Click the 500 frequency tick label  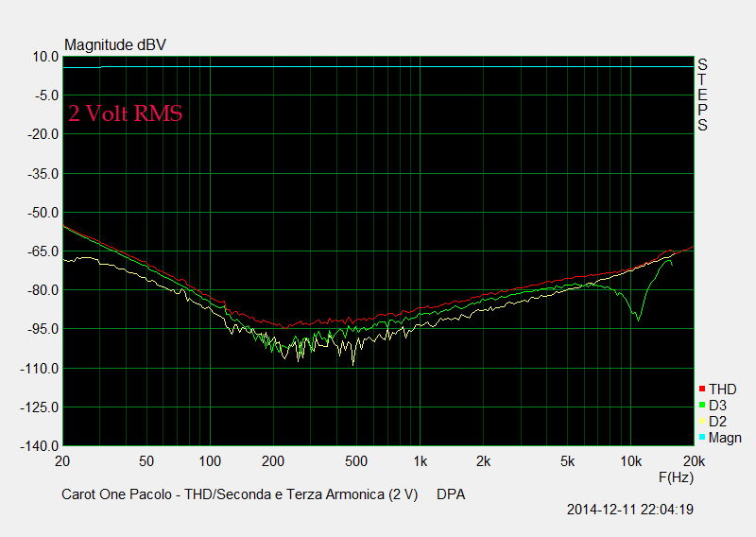coord(356,461)
